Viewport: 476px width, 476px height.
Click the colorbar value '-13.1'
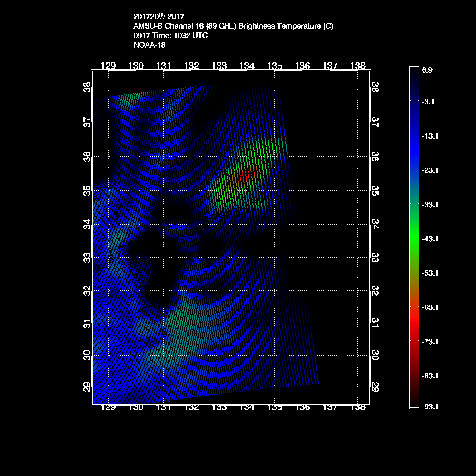coord(430,136)
